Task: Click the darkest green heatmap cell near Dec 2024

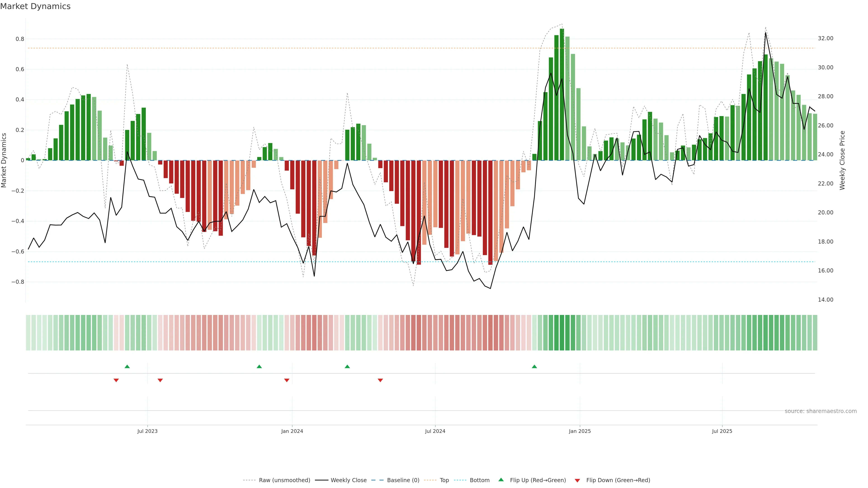Action: [562, 333]
